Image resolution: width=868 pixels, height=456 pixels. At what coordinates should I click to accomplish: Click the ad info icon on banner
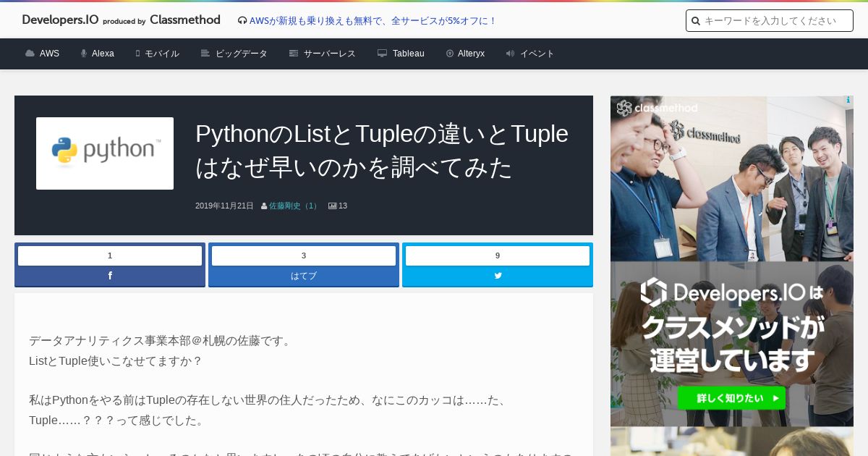click(x=848, y=101)
